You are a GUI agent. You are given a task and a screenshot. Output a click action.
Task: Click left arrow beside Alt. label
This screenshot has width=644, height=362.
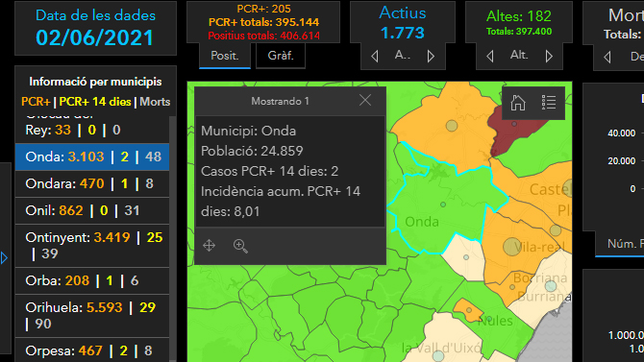(490, 56)
